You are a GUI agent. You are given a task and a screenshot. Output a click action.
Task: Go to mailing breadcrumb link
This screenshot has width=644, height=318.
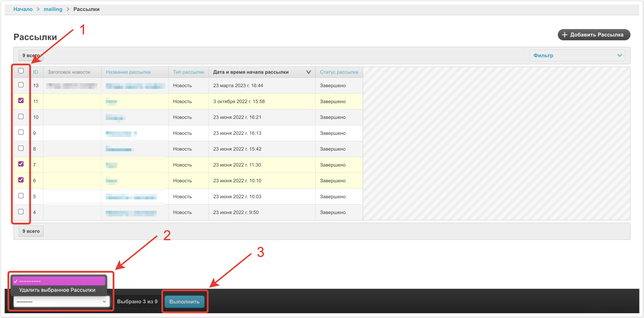(53, 9)
